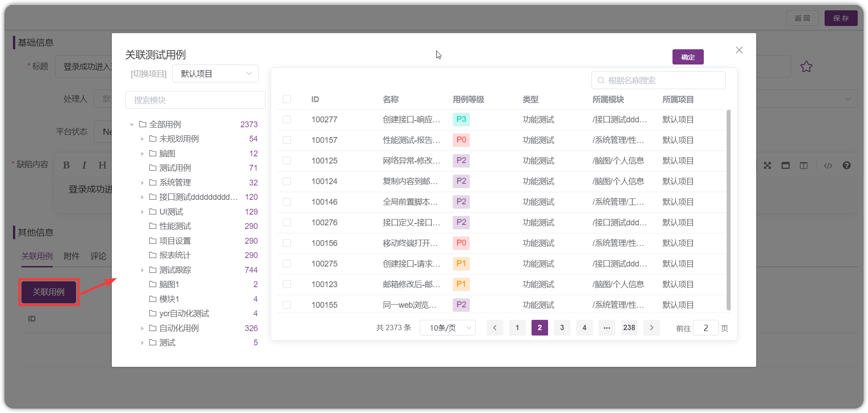Switch to the 附件 tab
Screen dimensions: 868x413
click(x=72, y=256)
